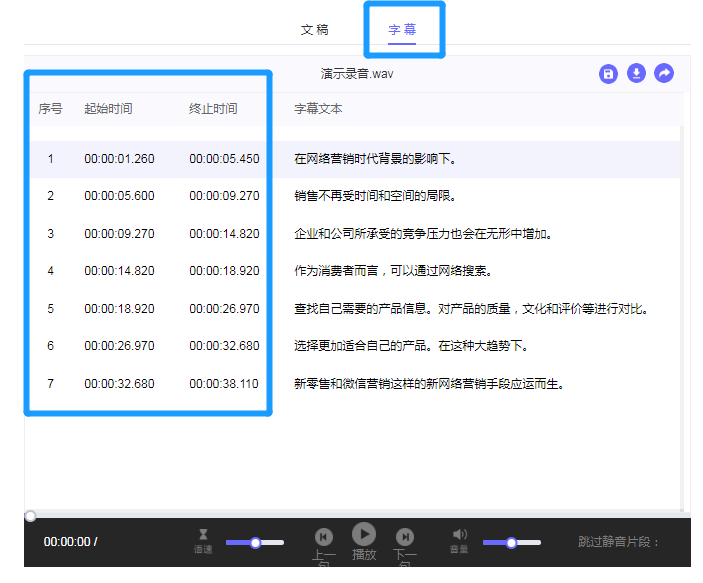This screenshot has height=583, width=703.
Task: Click the download icon next to save
Action: [636, 74]
